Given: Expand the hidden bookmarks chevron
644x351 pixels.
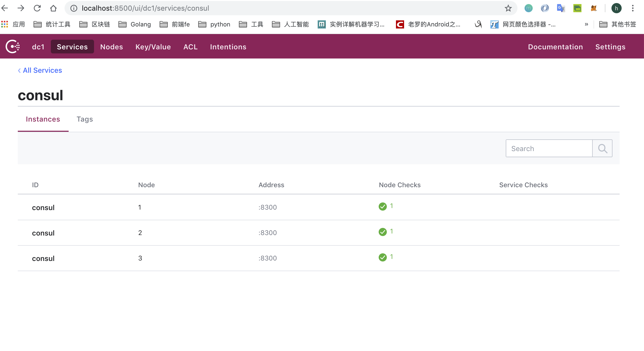Looking at the screenshot, I should (x=586, y=24).
